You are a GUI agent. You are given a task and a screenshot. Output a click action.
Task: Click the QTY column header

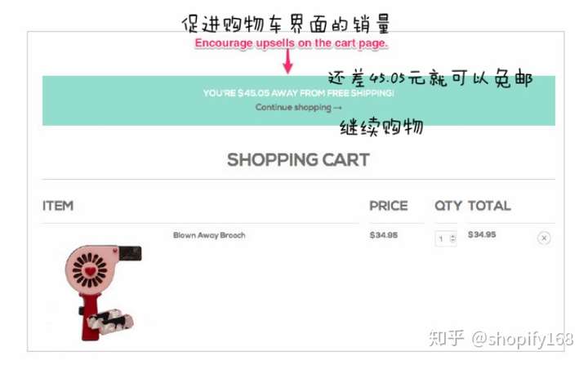[x=448, y=206]
